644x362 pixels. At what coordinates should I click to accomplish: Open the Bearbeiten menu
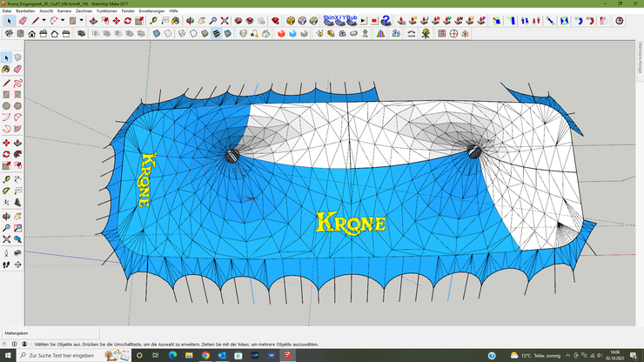25,11
